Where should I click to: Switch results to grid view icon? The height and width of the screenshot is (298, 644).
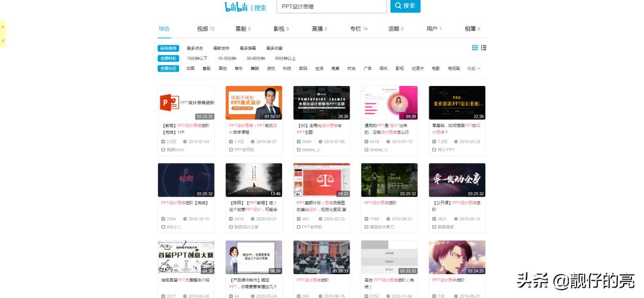point(475,48)
